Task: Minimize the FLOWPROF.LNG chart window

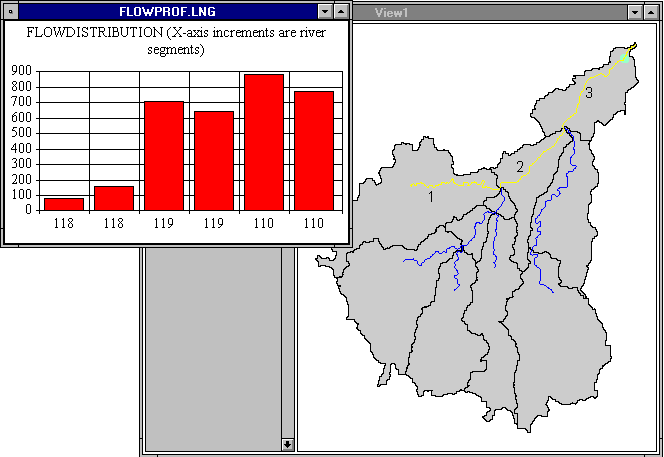Action: (325, 10)
